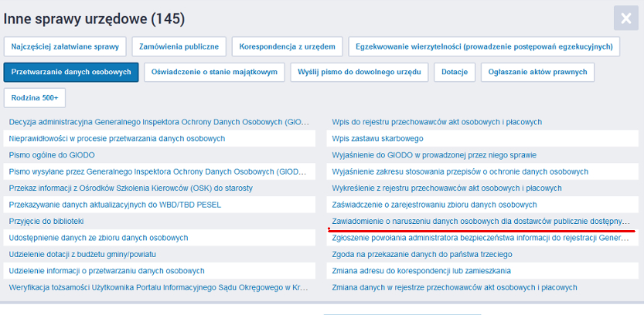Open Udostępnienie danych ze zbioru danych osobowych
This screenshot has height=315, width=644.
[x=98, y=238]
